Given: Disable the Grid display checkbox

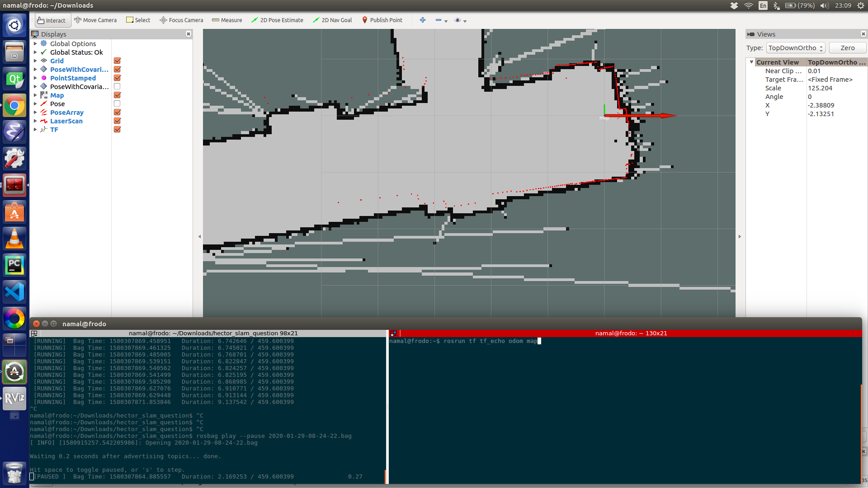Looking at the screenshot, I should point(117,61).
